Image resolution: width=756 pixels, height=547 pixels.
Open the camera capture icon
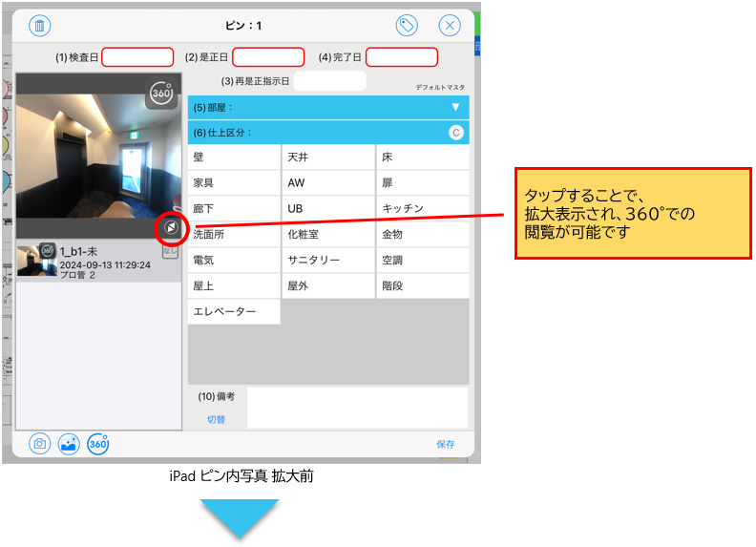[x=40, y=444]
